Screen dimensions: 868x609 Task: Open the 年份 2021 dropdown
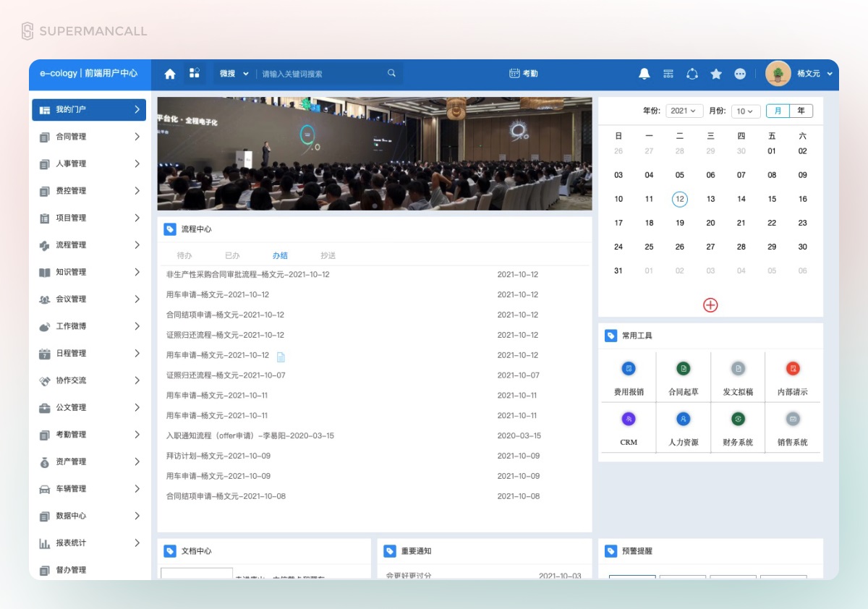[x=684, y=111]
